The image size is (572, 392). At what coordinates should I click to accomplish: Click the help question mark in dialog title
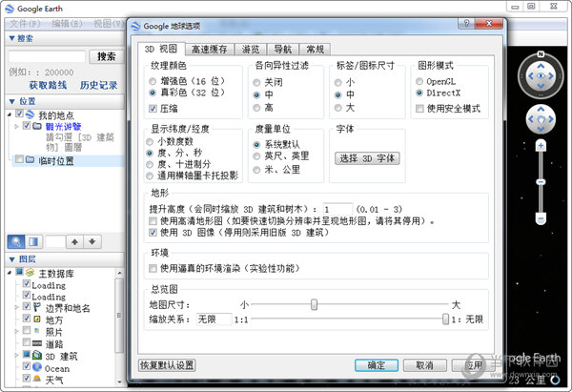tap(466, 24)
